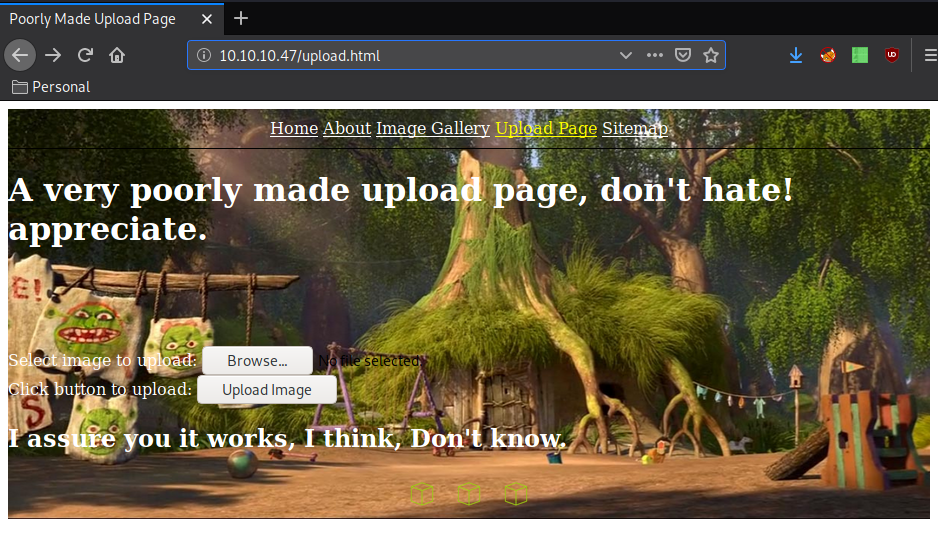The height and width of the screenshot is (551, 938).
Task: Click the 'No file selected' text
Action: [368, 361]
